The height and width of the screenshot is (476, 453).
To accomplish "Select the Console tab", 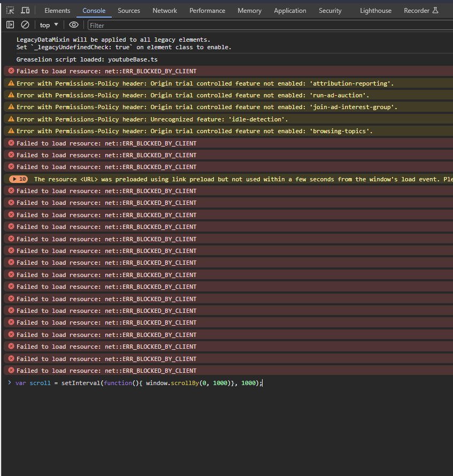I will pos(94,11).
